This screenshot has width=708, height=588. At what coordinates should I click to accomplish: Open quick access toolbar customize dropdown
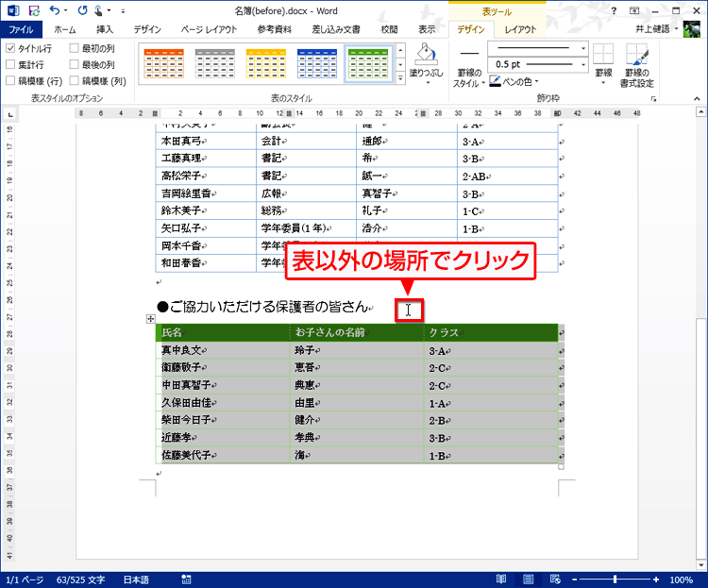[123, 10]
